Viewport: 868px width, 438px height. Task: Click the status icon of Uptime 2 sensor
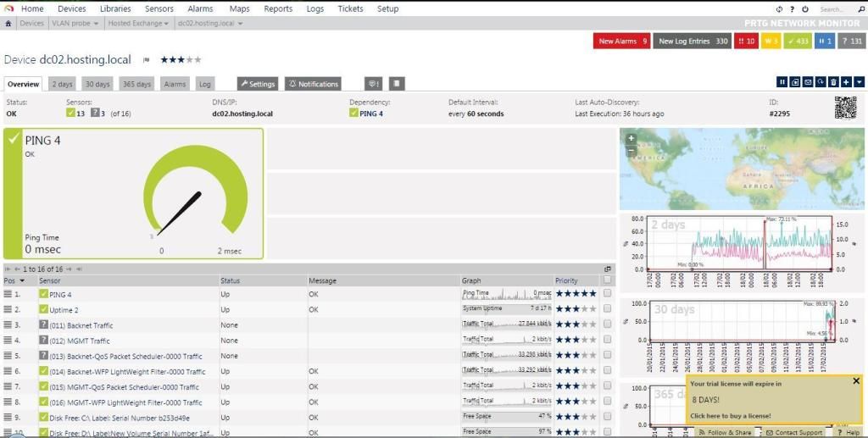(44, 309)
